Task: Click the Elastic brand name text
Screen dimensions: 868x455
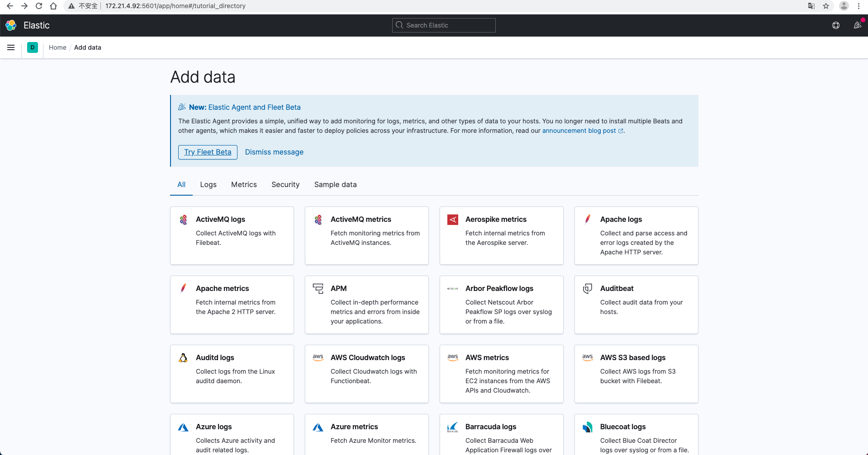Action: (x=37, y=25)
